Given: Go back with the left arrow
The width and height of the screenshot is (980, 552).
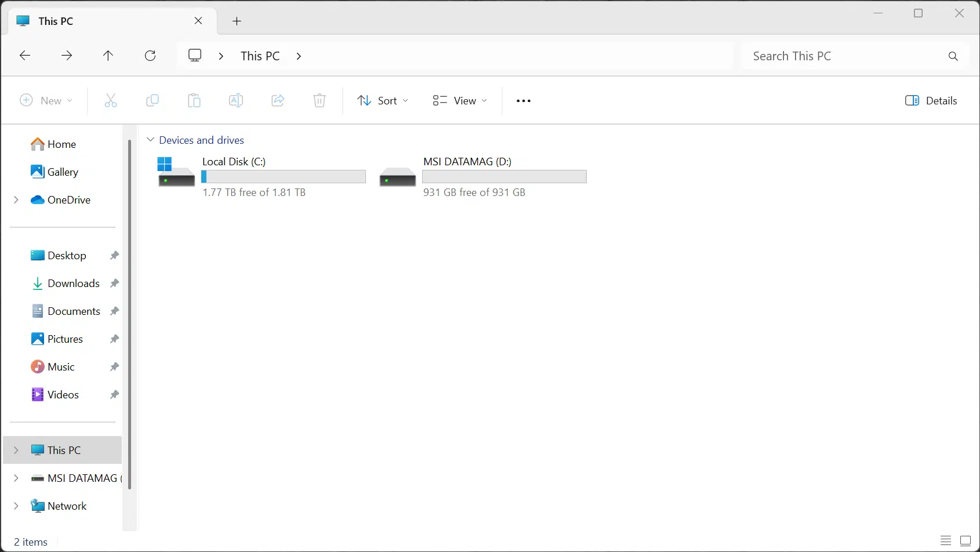Looking at the screenshot, I should 25,56.
